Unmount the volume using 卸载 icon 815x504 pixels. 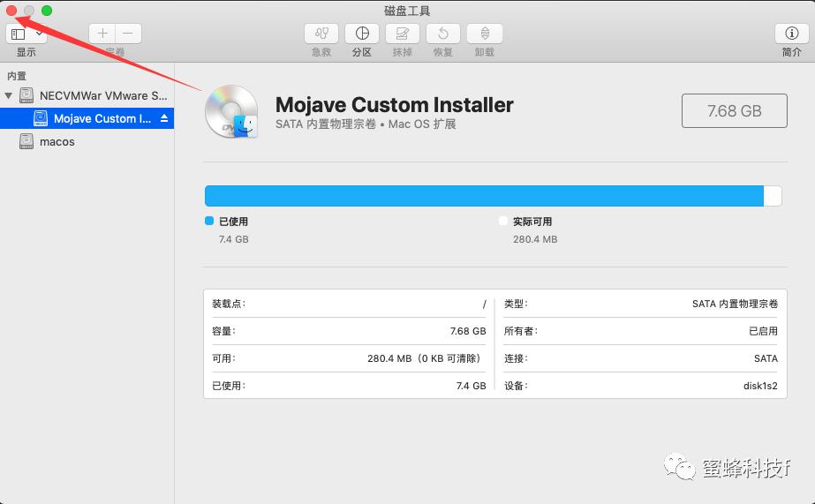(x=484, y=34)
